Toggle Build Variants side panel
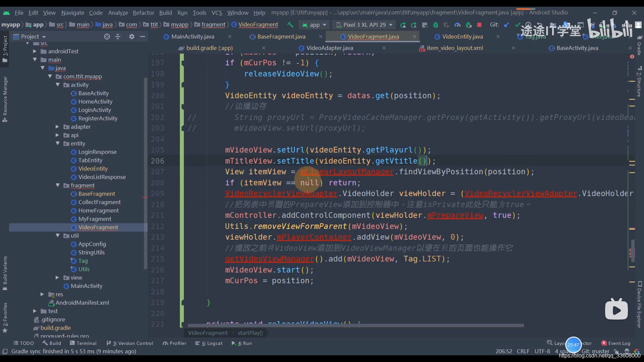Viewport: 644px width, 362px height. [5, 273]
